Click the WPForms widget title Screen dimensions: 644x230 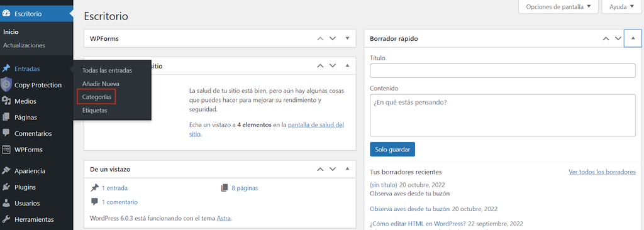pos(104,38)
